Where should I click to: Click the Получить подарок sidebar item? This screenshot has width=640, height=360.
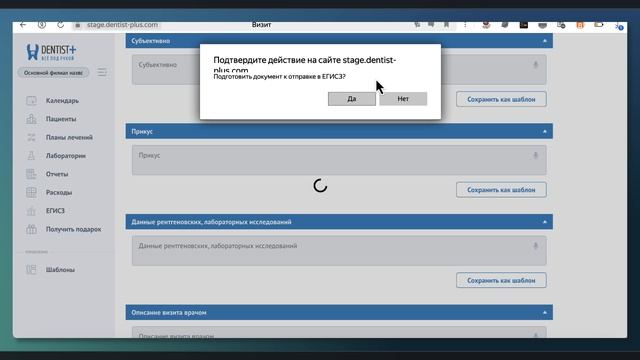[73, 229]
